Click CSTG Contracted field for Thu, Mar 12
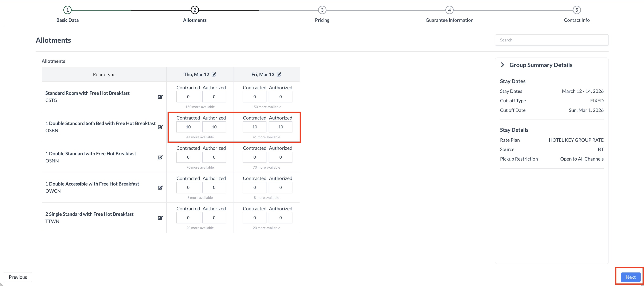Image resolution: width=644 pixels, height=286 pixels. point(188,97)
